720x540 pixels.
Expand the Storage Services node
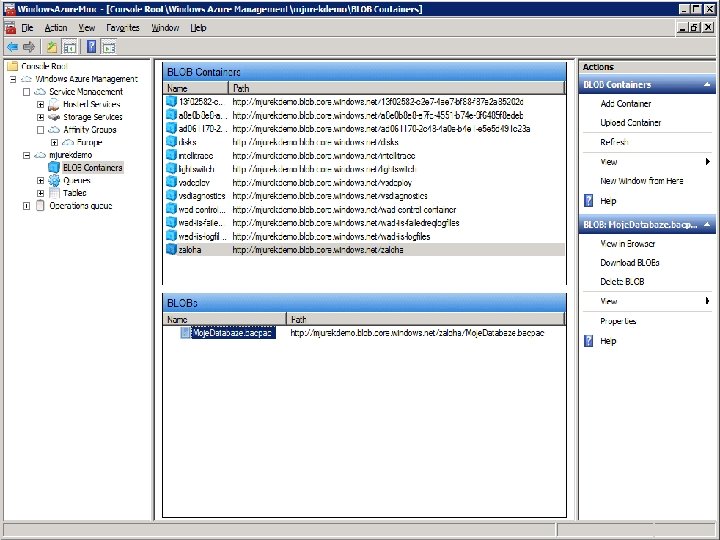[40, 117]
